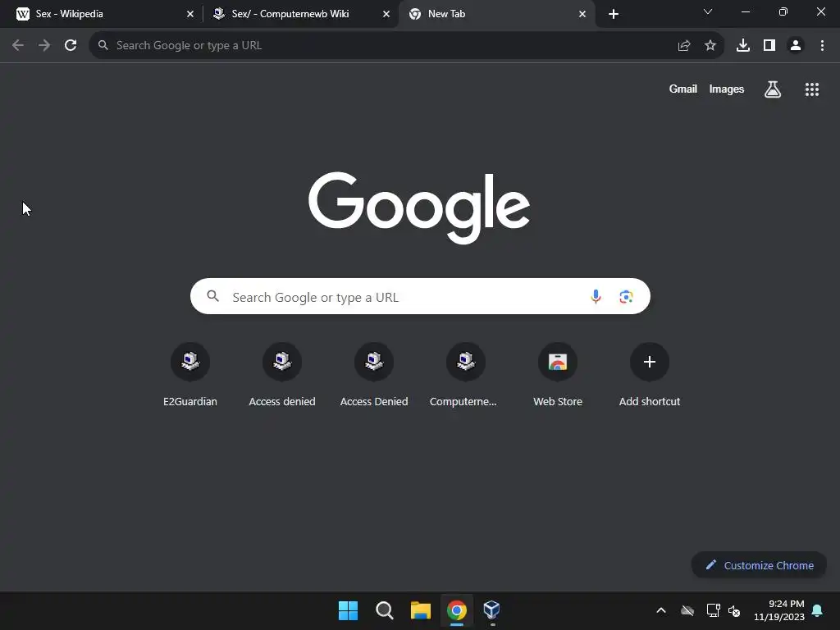Open the E2Guardian shortcut
This screenshot has height=630, width=840.
tap(190, 375)
